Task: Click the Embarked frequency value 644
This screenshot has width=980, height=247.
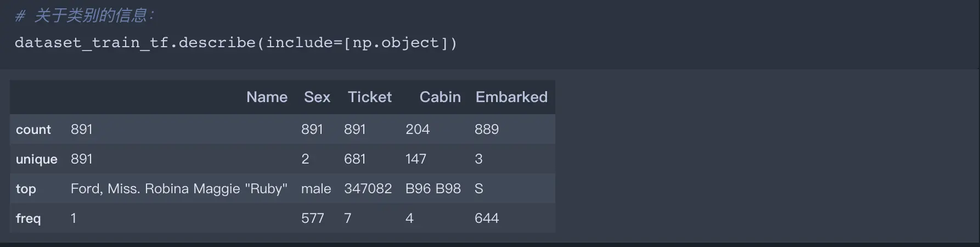Action: click(486, 218)
